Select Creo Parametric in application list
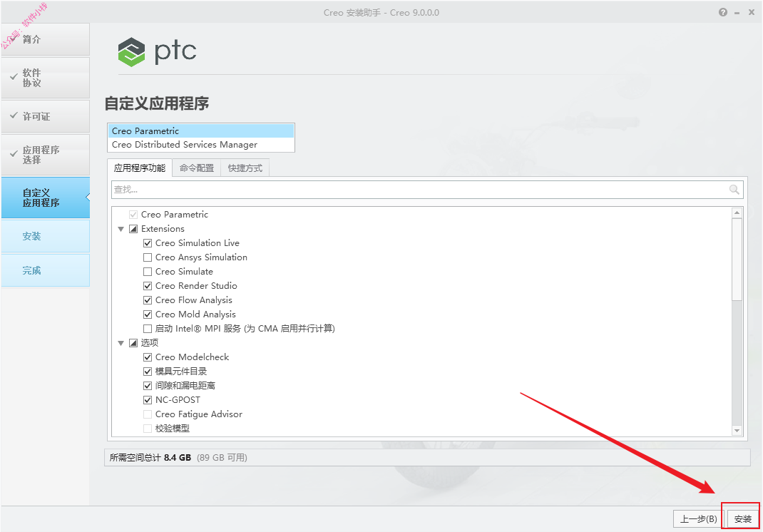Viewport: 763px width, 532px height. point(200,131)
